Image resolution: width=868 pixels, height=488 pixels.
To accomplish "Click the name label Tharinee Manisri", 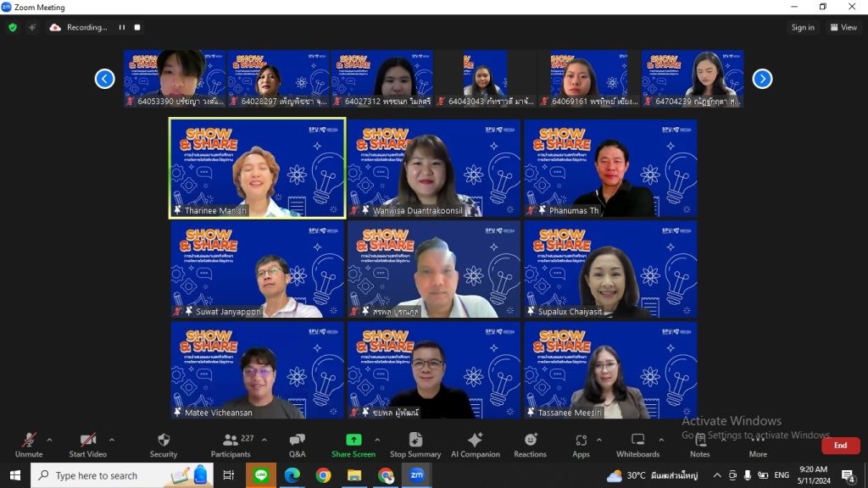I will pyautogui.click(x=215, y=210).
